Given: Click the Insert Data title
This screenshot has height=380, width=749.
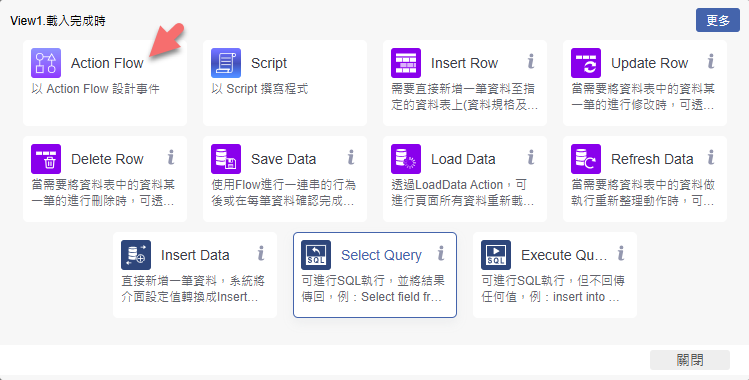Looking at the screenshot, I should (x=195, y=255).
